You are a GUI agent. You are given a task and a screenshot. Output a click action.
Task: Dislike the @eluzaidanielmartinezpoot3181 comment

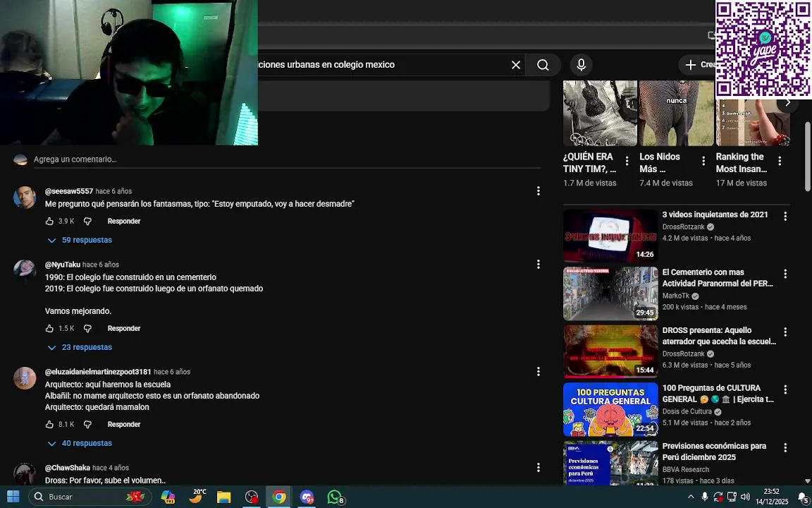[87, 425]
